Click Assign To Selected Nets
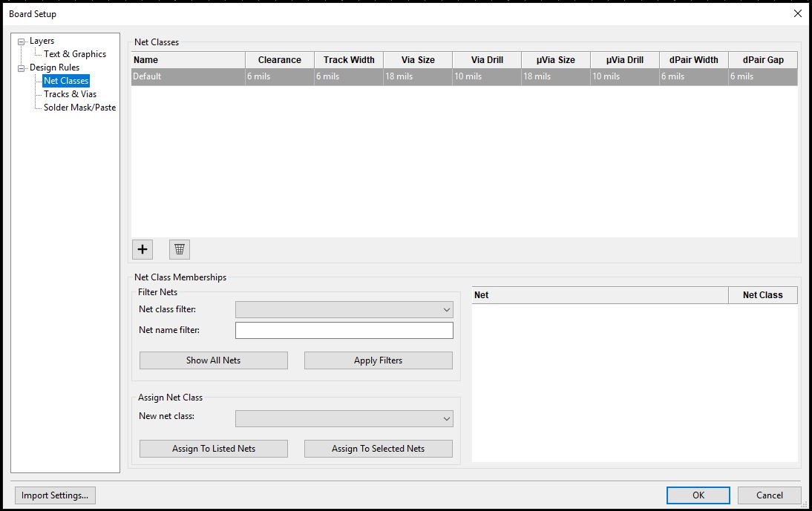 pyautogui.click(x=378, y=449)
